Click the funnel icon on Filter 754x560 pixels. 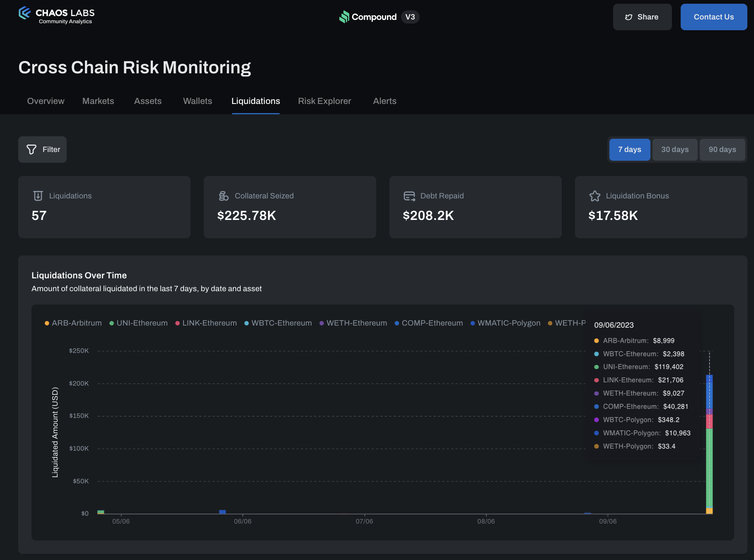[x=31, y=150]
